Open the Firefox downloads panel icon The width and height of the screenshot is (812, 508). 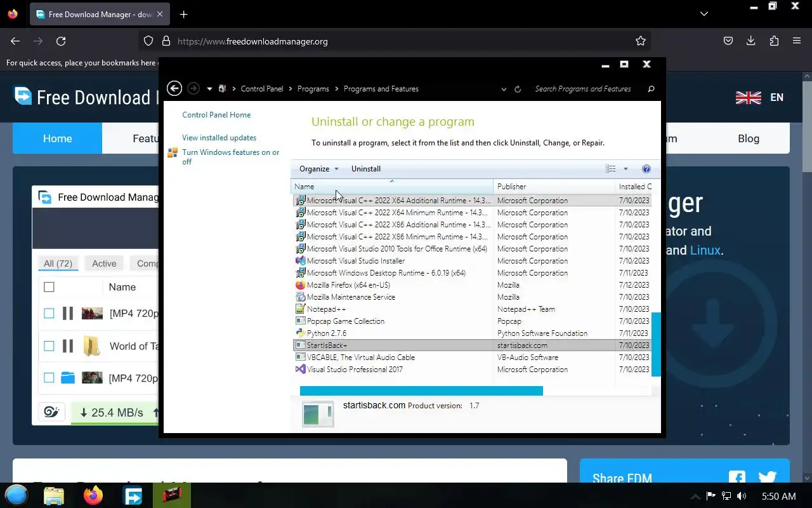pos(751,41)
